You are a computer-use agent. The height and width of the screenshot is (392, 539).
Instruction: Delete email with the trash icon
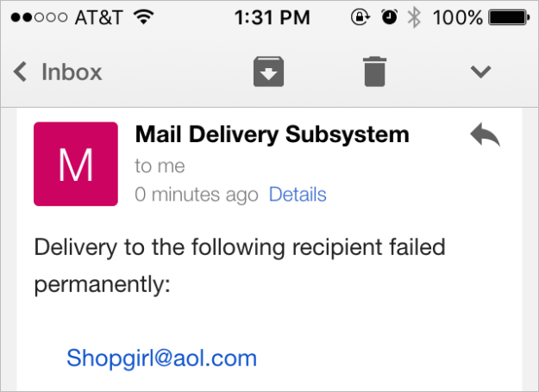coord(374,72)
